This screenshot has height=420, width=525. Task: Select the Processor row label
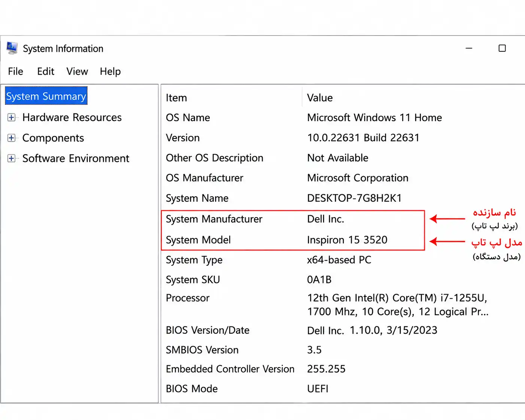coord(188,298)
